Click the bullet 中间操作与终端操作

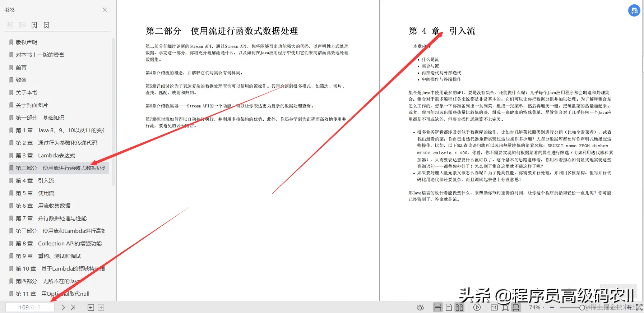click(441, 79)
